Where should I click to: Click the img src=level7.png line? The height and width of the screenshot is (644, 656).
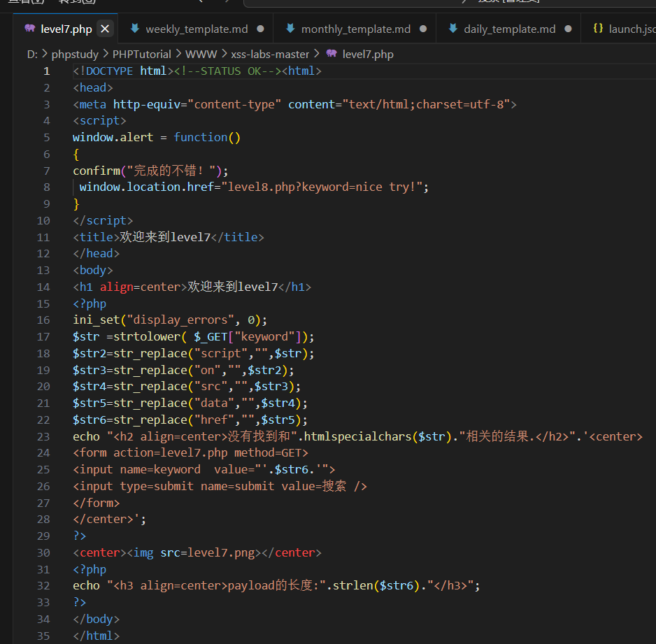[x=197, y=553]
